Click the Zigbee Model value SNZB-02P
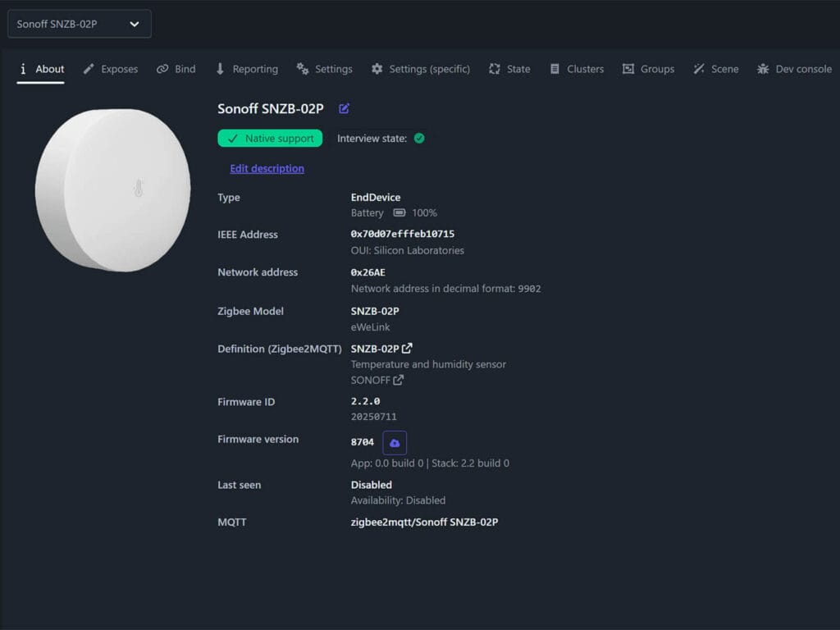Screen dimensions: 840x630 pyautogui.click(x=374, y=311)
